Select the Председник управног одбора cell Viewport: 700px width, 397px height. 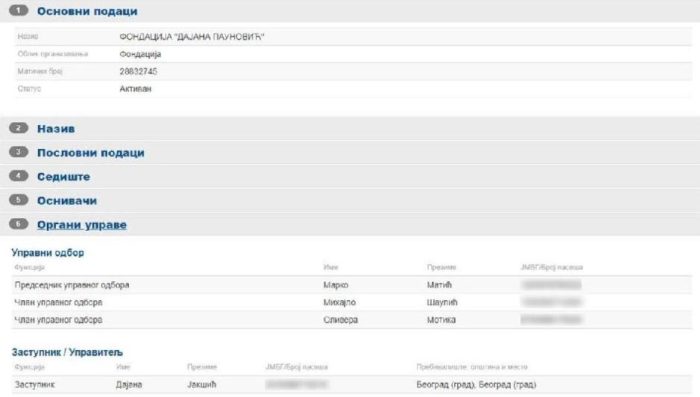tap(72, 285)
